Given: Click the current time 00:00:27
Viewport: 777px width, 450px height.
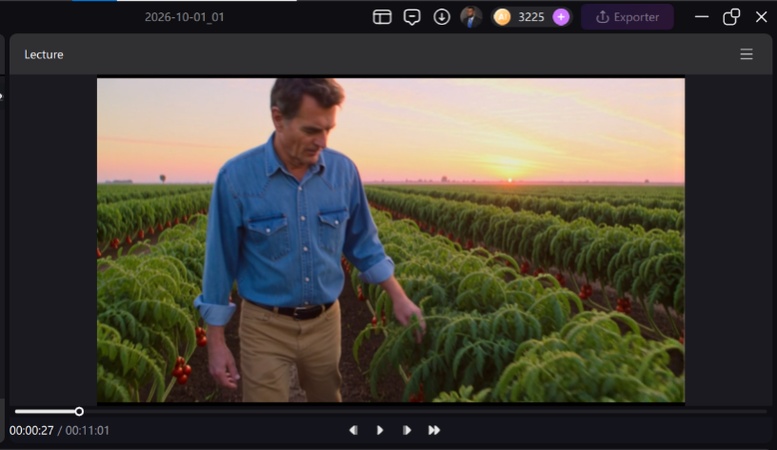Looking at the screenshot, I should pos(31,430).
